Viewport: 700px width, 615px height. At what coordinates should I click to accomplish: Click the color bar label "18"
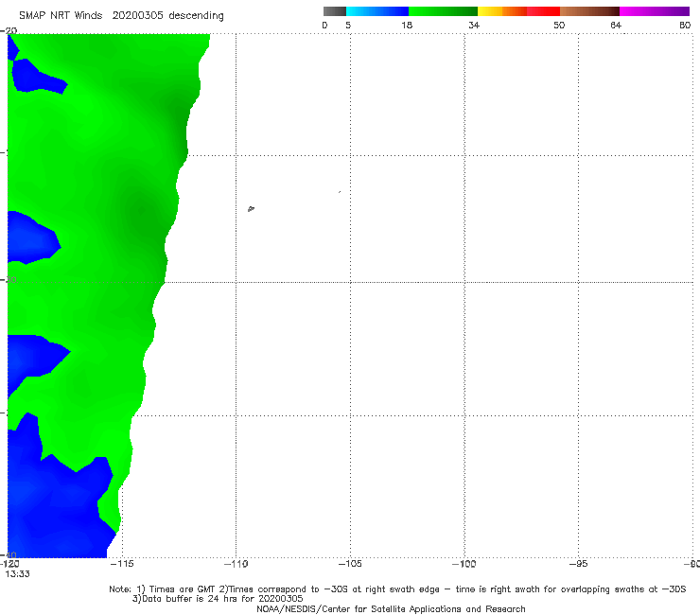(x=407, y=25)
